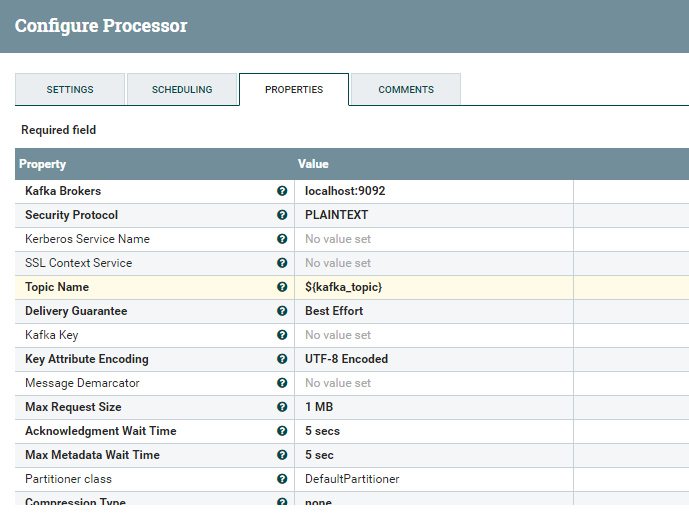
Task: Click help icon for Kerberos Service Name
Action: click(x=282, y=239)
